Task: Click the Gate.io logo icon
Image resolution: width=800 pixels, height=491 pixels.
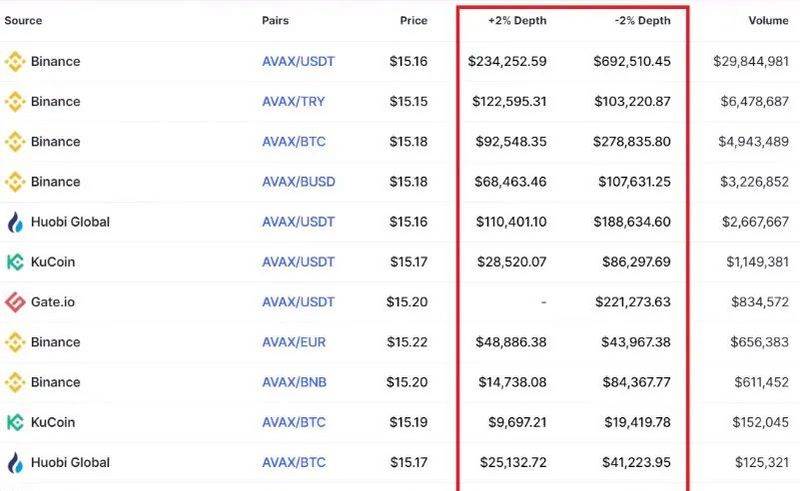Action: pos(15,302)
